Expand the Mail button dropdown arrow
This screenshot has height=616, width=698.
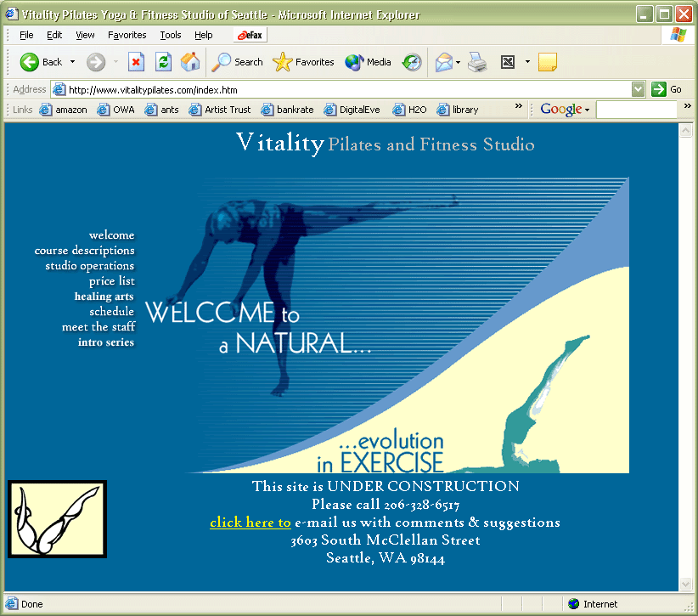tap(458, 62)
